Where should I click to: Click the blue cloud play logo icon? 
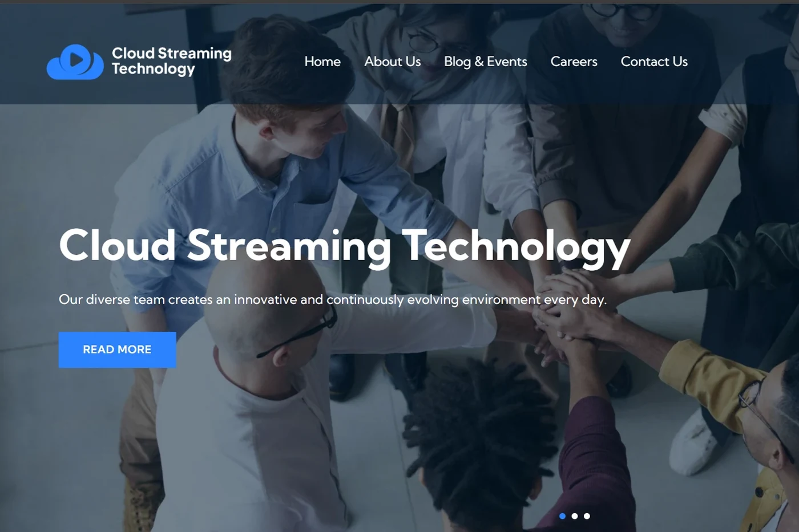(75, 62)
